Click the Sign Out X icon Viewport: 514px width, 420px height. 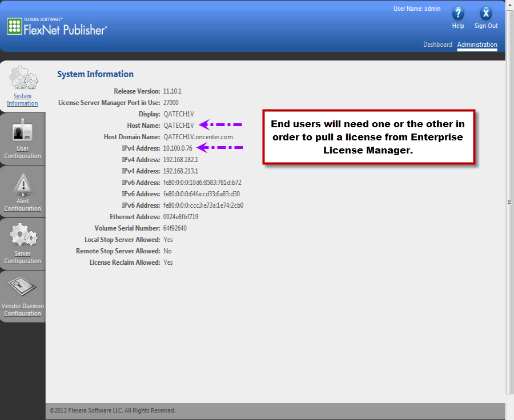tap(486, 14)
